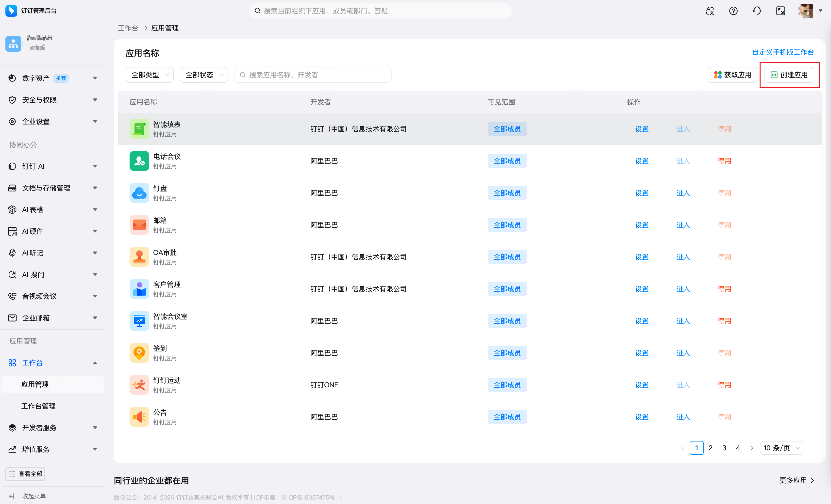Collapse the 工作台 sidebar section

pos(53,363)
